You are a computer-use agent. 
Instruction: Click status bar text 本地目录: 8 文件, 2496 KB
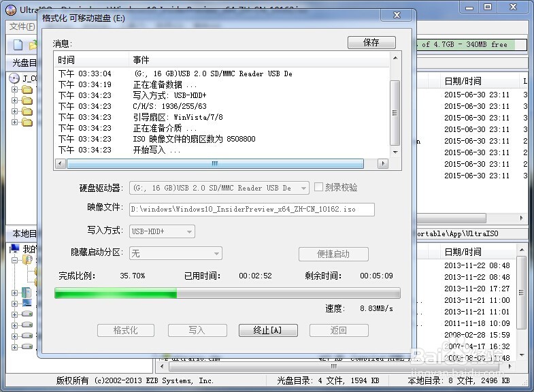tap(458, 380)
